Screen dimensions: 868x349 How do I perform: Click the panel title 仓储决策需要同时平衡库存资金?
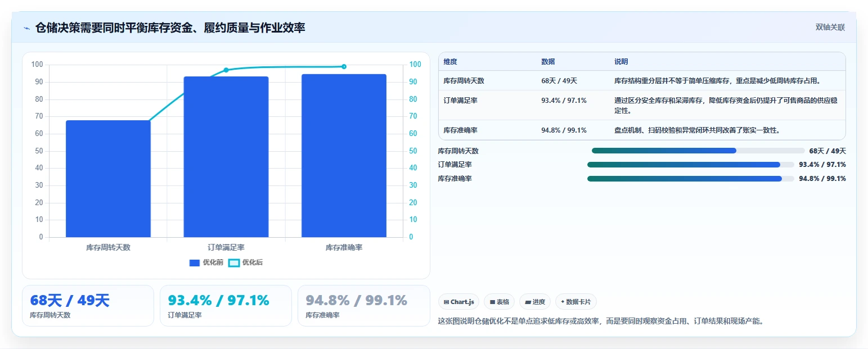tap(170, 28)
